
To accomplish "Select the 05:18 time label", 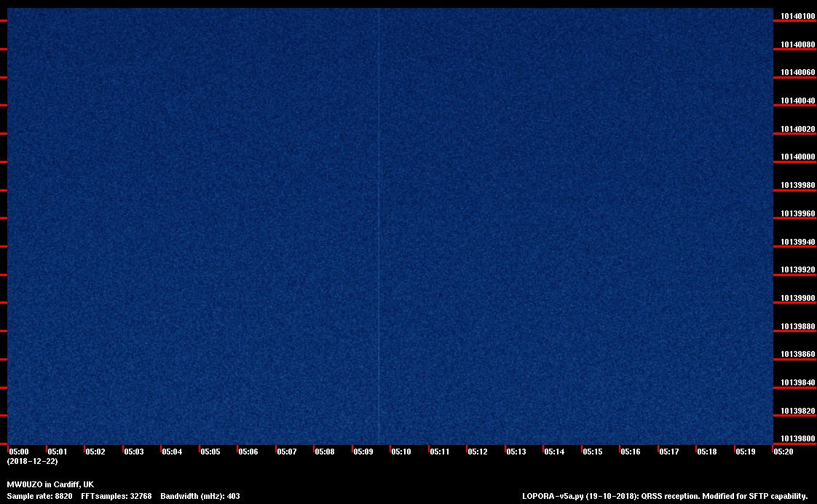I will (x=707, y=452).
